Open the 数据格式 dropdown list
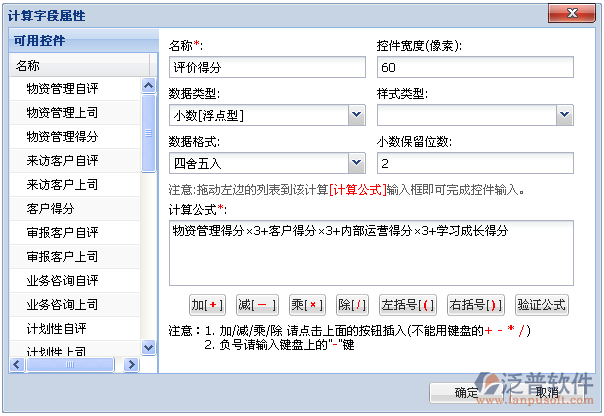604x416 pixels. coord(357,162)
